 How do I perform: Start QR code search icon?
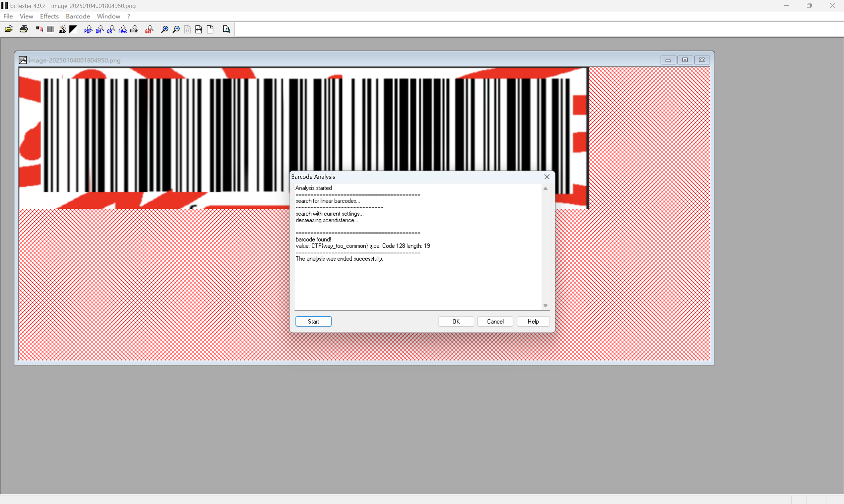[x=111, y=30]
